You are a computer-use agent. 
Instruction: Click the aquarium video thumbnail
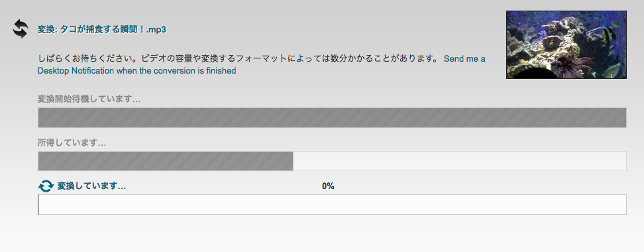pyautogui.click(x=566, y=45)
